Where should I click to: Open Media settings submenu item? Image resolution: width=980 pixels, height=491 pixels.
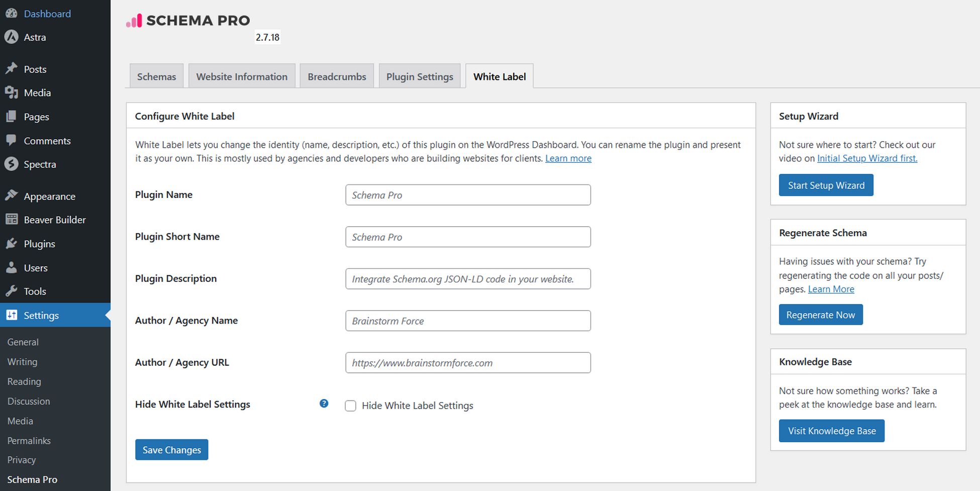[x=20, y=421]
